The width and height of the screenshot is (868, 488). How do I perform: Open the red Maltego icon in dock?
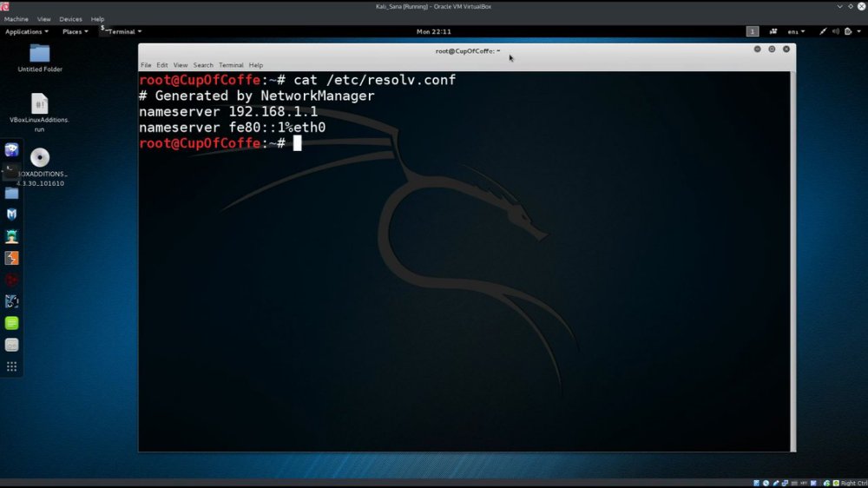pyautogui.click(x=11, y=280)
